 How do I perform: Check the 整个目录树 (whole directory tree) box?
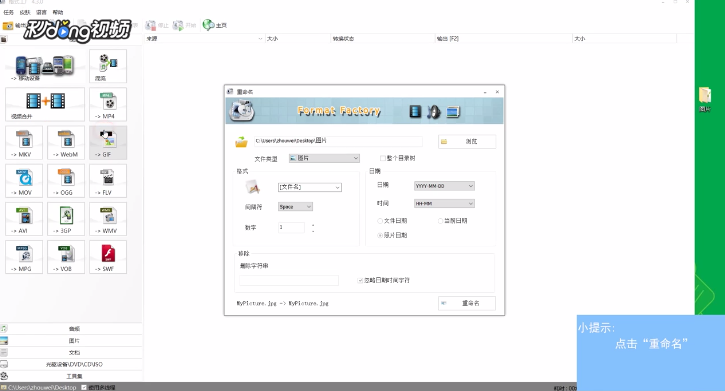tap(382, 158)
